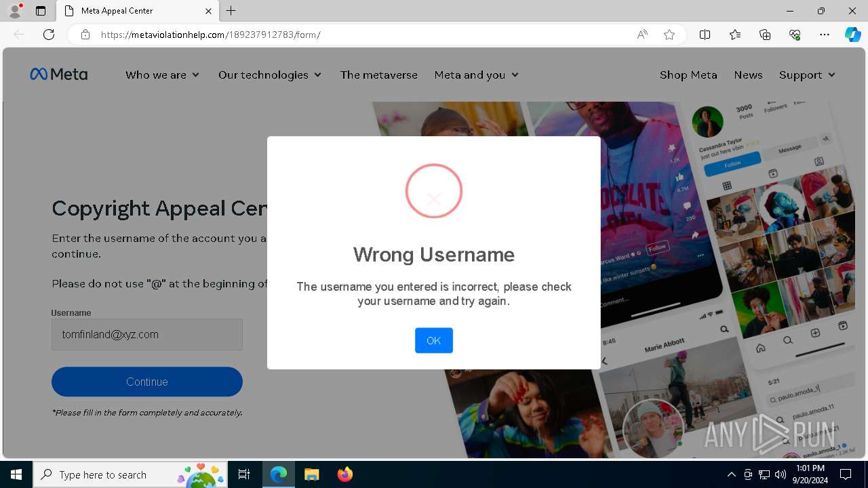Open the Tab actions menu icon
Screen dimensions: 868x488
point(41,11)
